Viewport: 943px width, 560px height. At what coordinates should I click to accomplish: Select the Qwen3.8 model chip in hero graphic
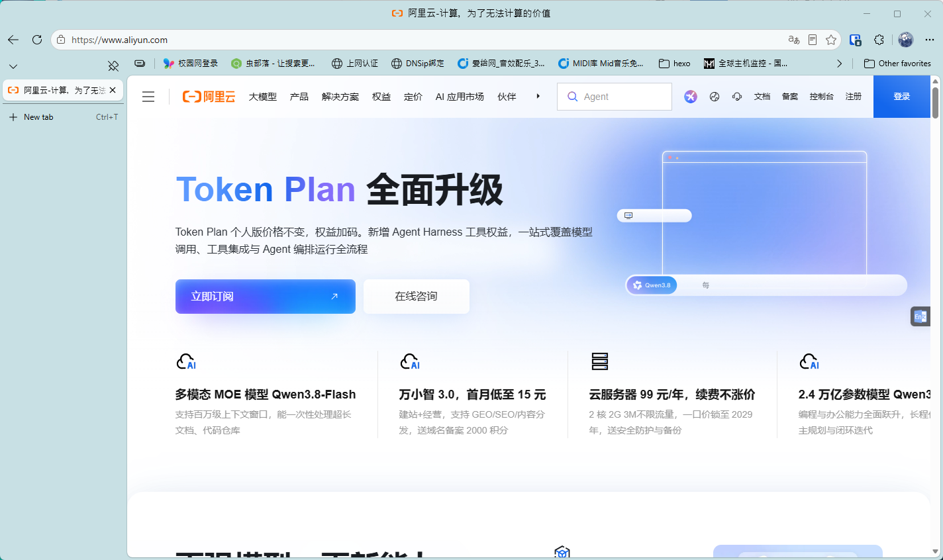[x=652, y=285]
